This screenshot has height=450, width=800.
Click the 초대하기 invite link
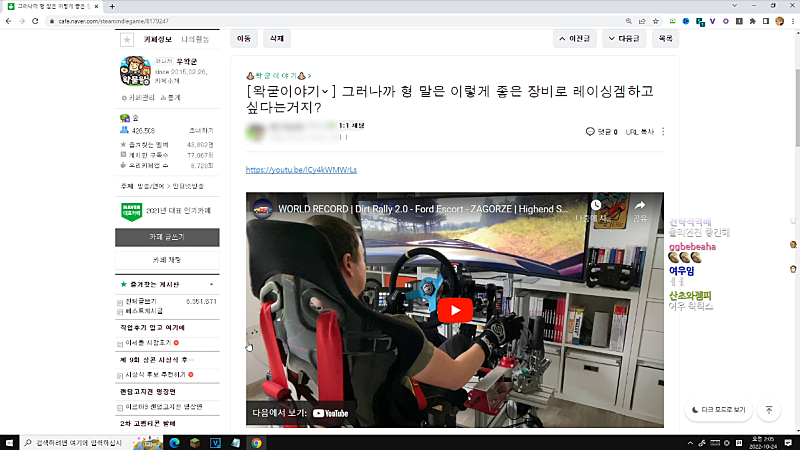(x=201, y=131)
